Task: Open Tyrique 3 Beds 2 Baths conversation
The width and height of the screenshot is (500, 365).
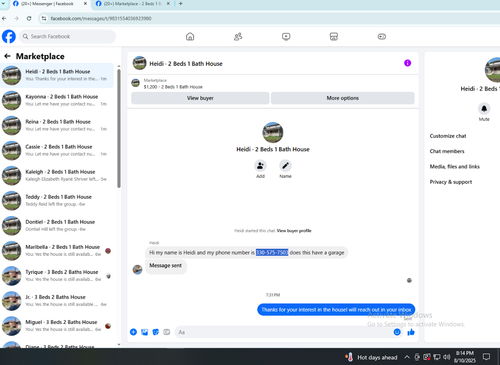Action: click(x=57, y=276)
